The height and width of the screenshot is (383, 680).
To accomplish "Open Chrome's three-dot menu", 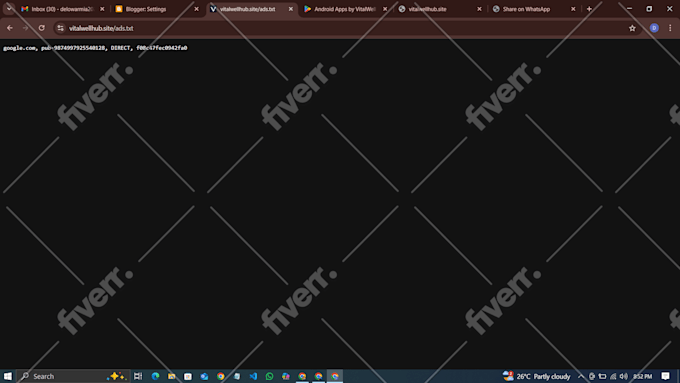I will 670,28.
